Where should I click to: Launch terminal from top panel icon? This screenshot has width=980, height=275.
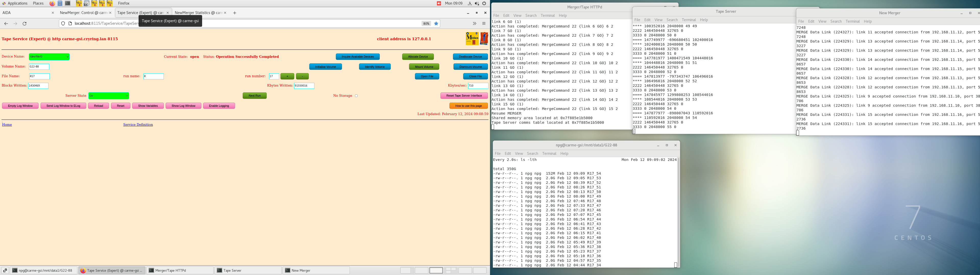68,3
